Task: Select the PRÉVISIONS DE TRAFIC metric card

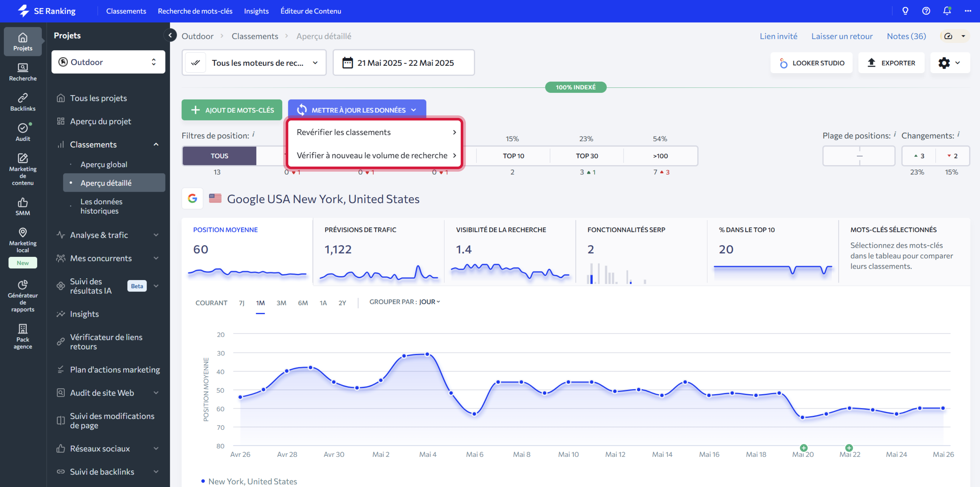Action: 379,251
